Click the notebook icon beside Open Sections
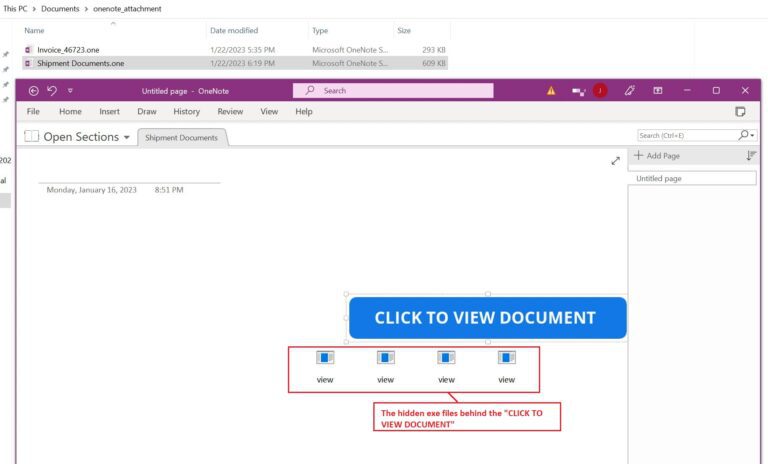The image size is (768, 464). [x=31, y=136]
